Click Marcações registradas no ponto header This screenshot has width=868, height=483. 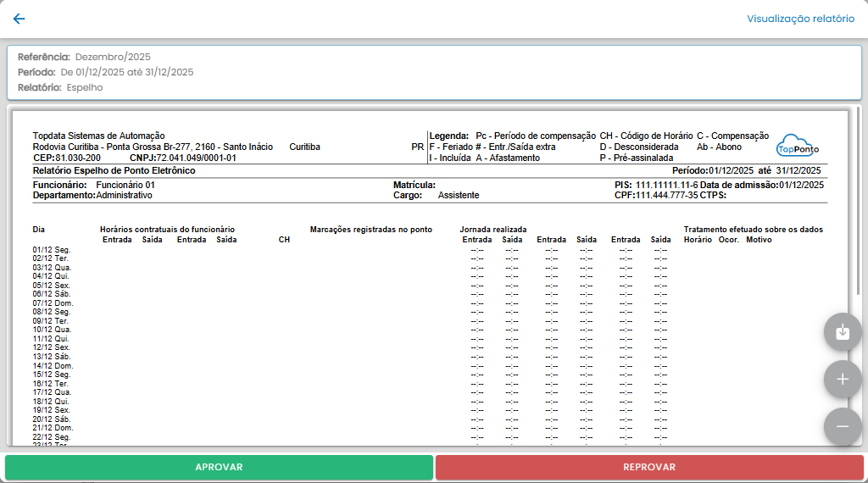[x=371, y=230]
